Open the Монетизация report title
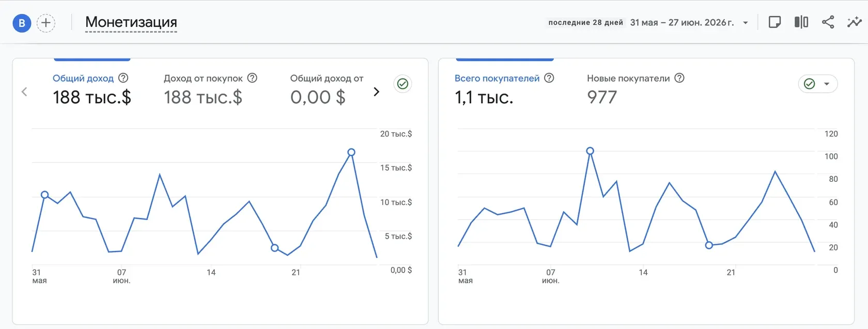This screenshot has height=329, width=868. tap(131, 22)
